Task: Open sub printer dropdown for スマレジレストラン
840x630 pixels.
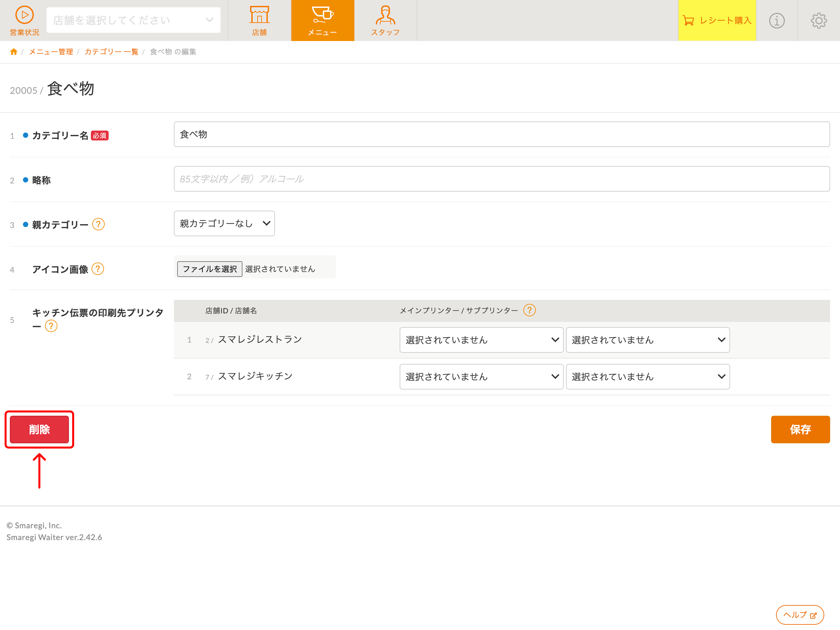Action: click(648, 340)
